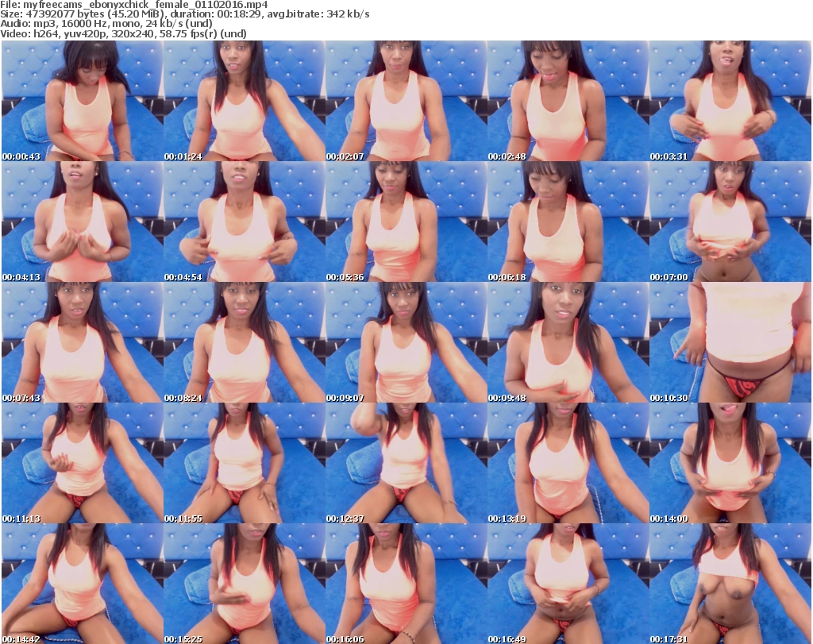Image resolution: width=813 pixels, height=644 pixels.
Task: Select the 00:14:42 frame
Action: [82, 584]
